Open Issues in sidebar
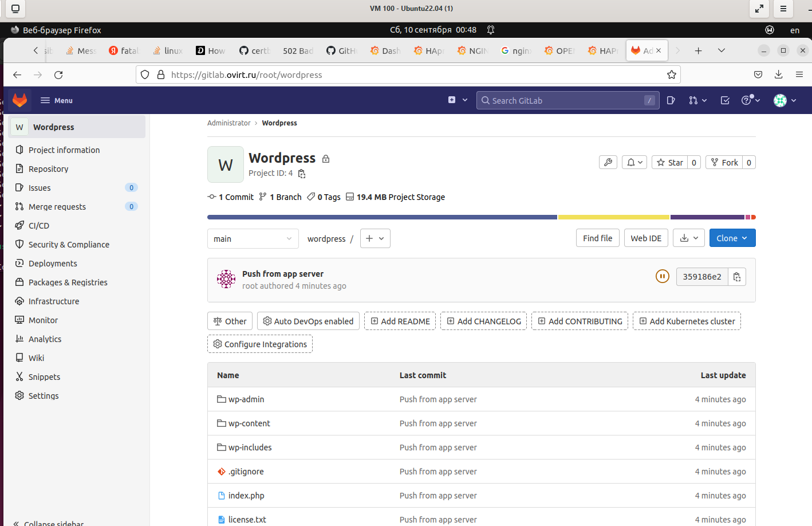 pos(40,188)
